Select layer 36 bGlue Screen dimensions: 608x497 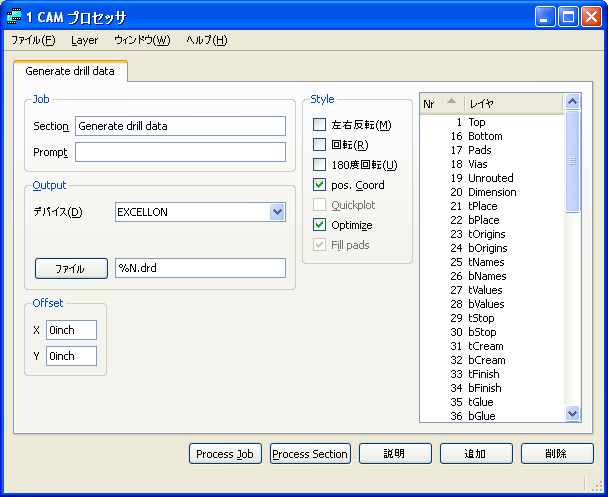point(492,416)
